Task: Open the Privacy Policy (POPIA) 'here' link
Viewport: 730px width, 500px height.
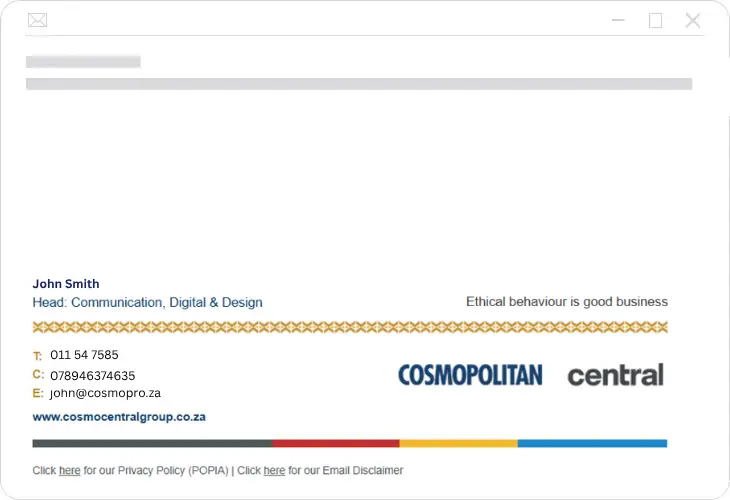Action: (x=70, y=470)
